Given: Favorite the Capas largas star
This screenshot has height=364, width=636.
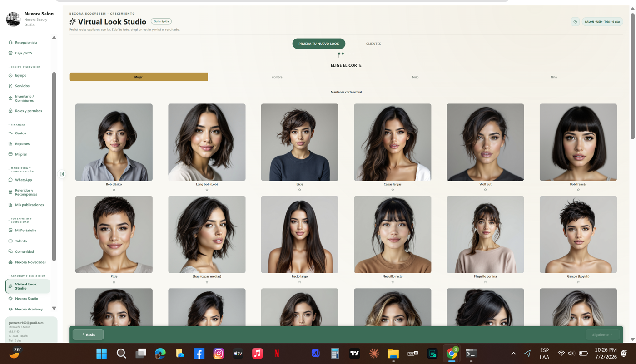Looking at the screenshot, I should (393, 190).
